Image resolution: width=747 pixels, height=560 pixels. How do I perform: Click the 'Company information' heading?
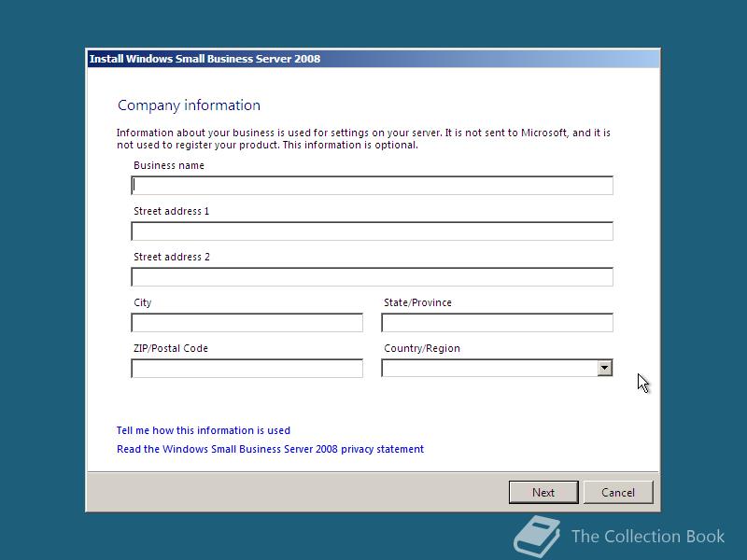190,105
